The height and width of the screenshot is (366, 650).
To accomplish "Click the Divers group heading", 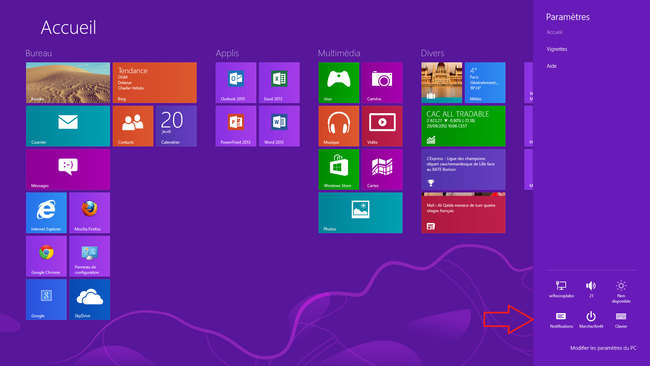I will pyautogui.click(x=432, y=53).
